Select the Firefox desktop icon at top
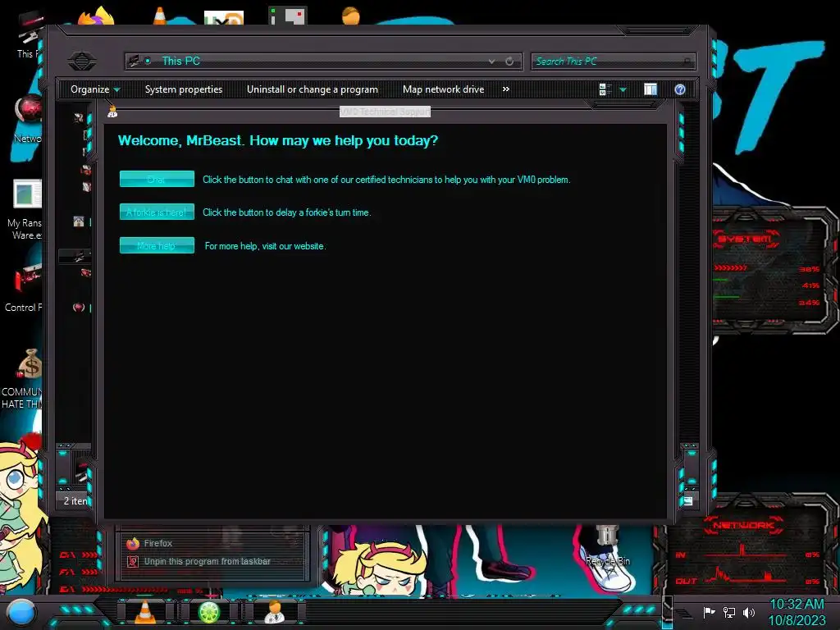The width and height of the screenshot is (840, 630). [x=97, y=15]
